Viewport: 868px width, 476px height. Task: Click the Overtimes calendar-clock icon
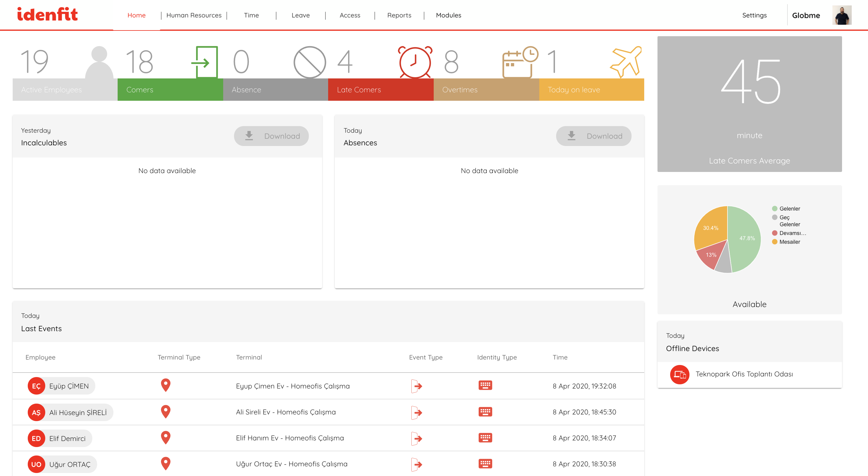click(x=520, y=62)
